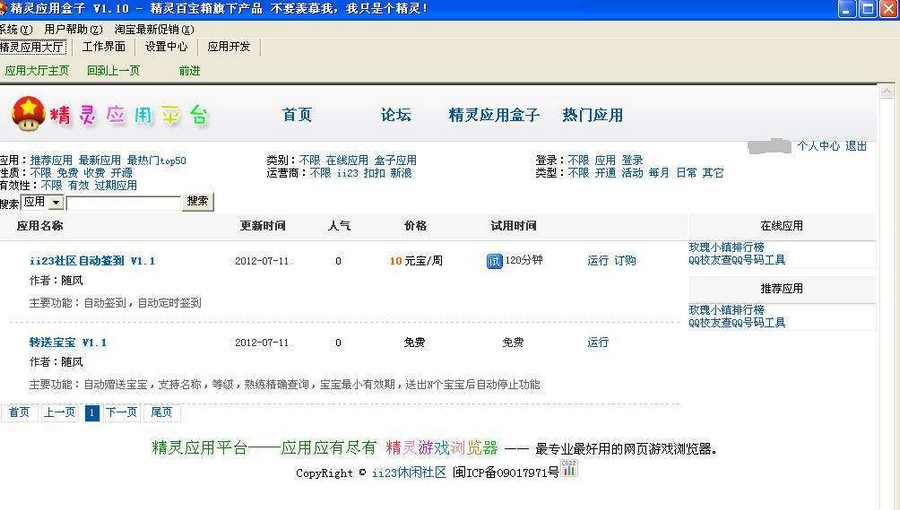
Task: Filter 类型 by 其它
Action: point(713,173)
